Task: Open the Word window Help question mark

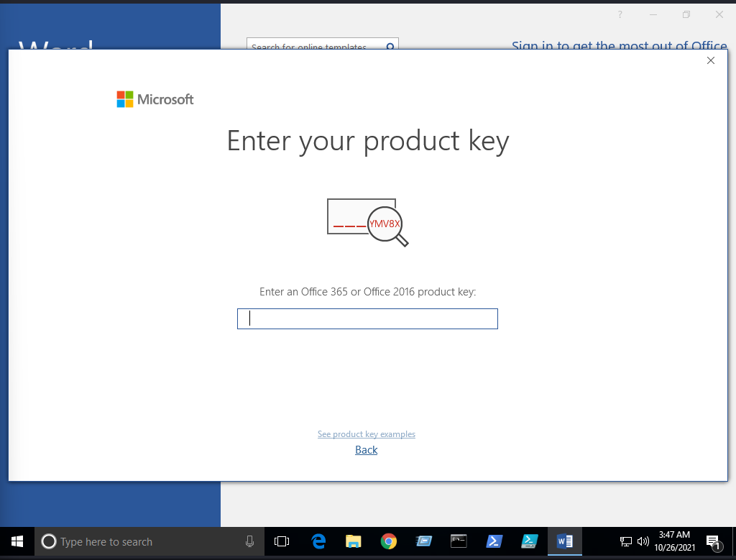Action: coord(620,14)
